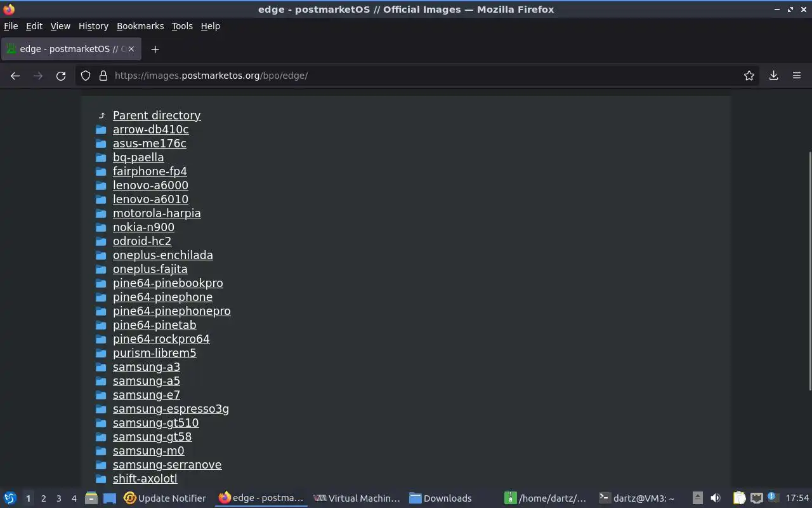Open the samsung-m0 directory
The width and height of the screenshot is (812, 508).
148,451
